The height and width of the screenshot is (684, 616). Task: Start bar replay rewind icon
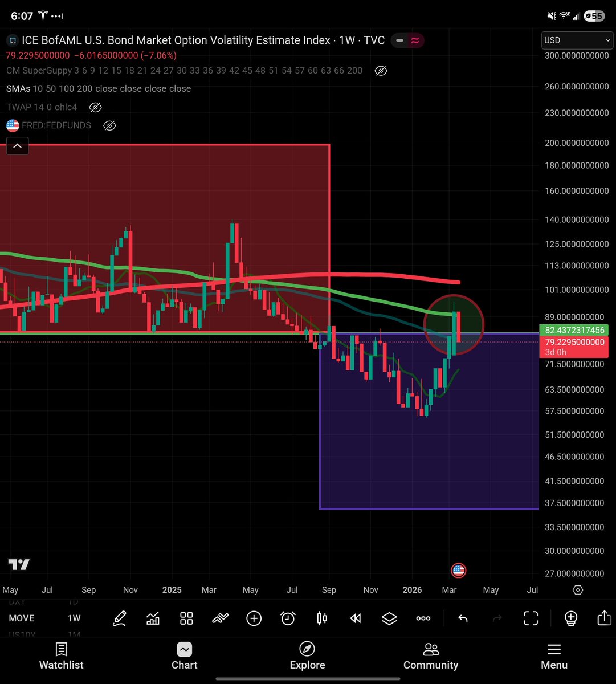click(x=356, y=618)
